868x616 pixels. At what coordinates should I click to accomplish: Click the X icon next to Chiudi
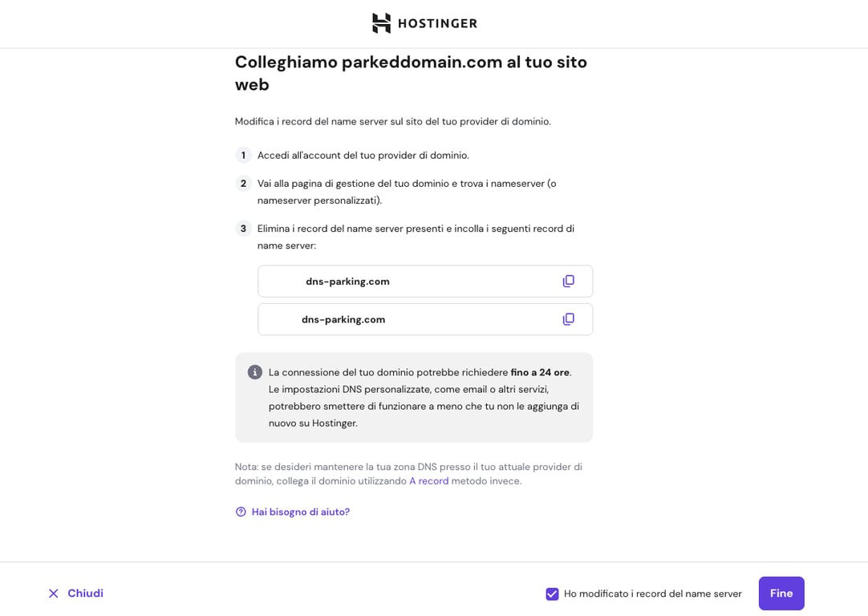point(53,594)
